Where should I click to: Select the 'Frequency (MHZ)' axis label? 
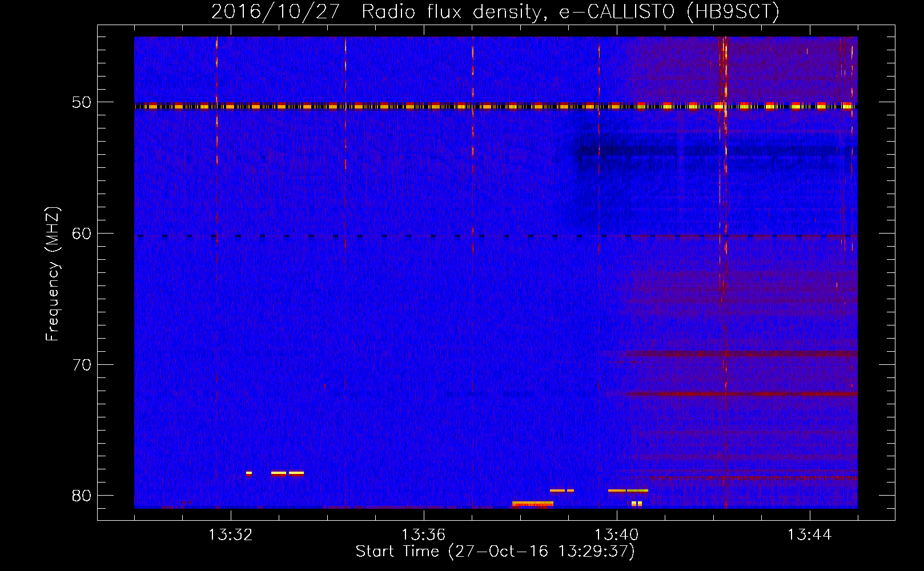pyautogui.click(x=53, y=274)
